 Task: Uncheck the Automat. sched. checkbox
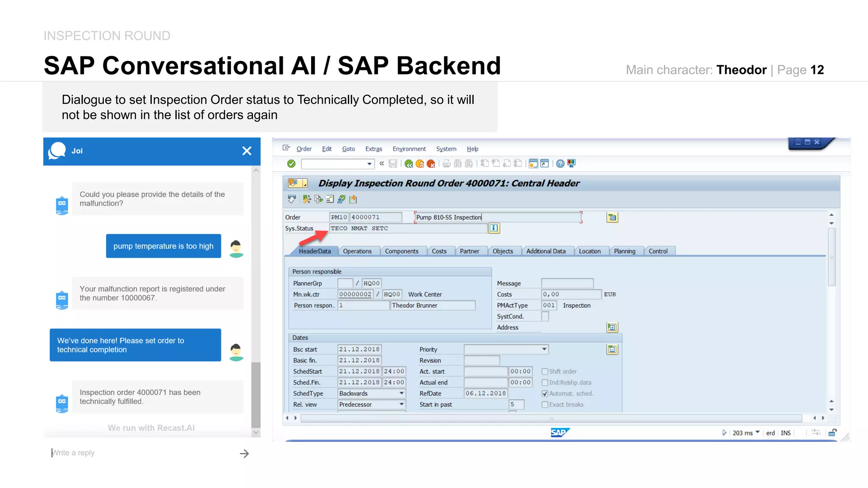pyautogui.click(x=545, y=394)
